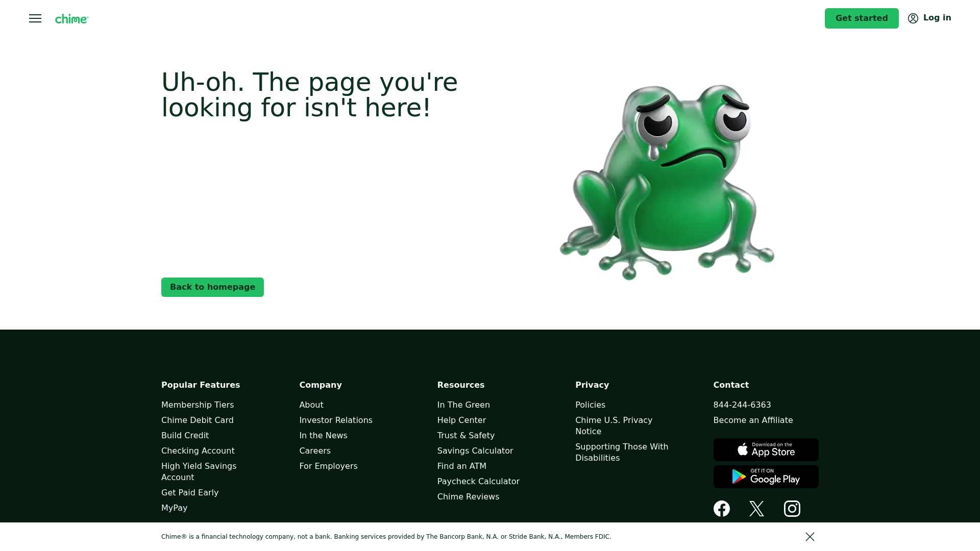The height and width of the screenshot is (551, 980).
Task: Visit the Build Credit page
Action: pyautogui.click(x=185, y=436)
